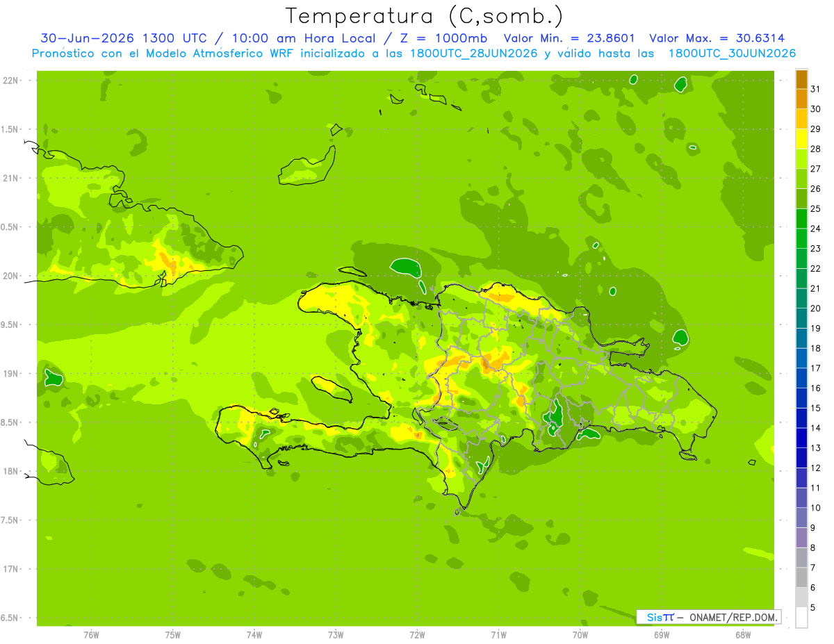
Task: Click the deep blue legend swatch between 13 and 14
Action: pos(801,438)
